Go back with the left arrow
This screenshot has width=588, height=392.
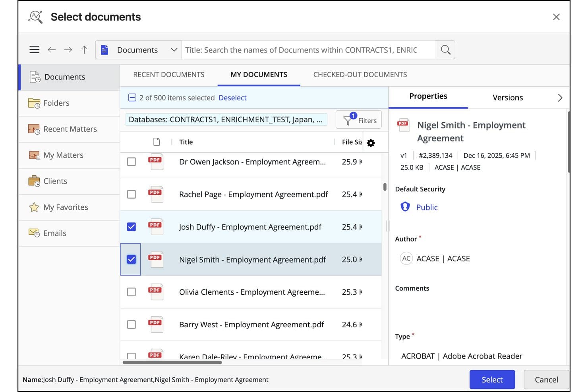52,50
